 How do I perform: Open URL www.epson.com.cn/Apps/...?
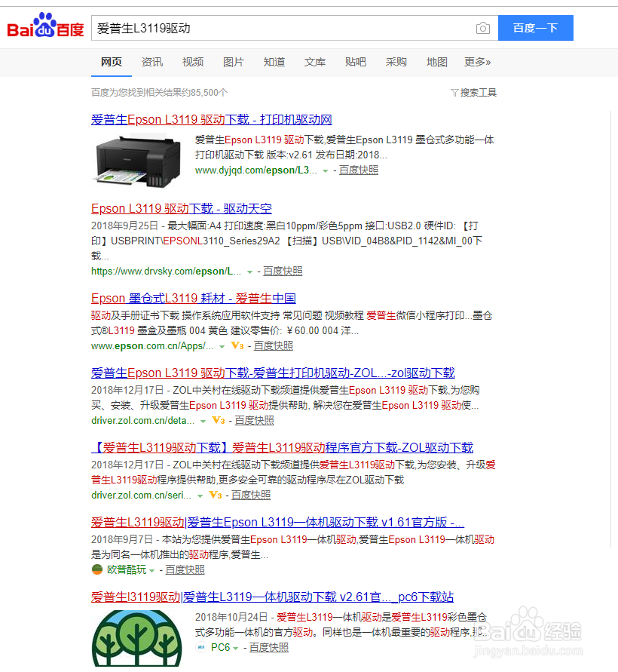tap(152, 346)
